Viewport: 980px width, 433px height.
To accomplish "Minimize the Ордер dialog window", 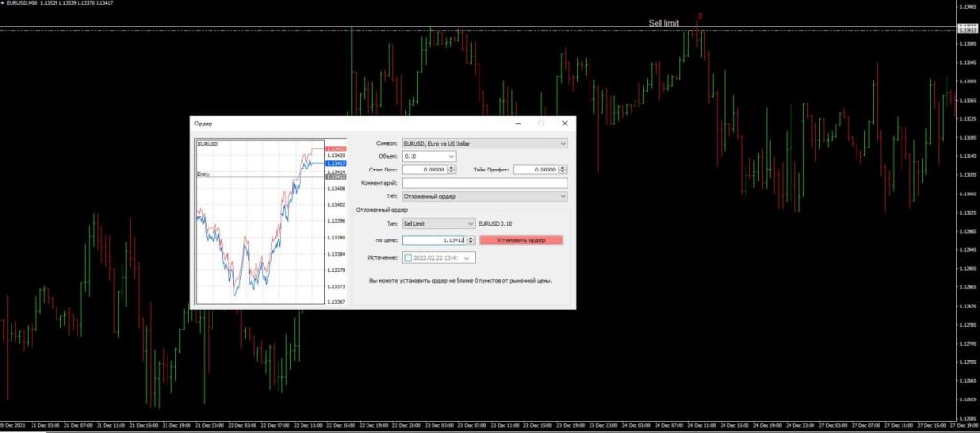I will tap(518, 124).
